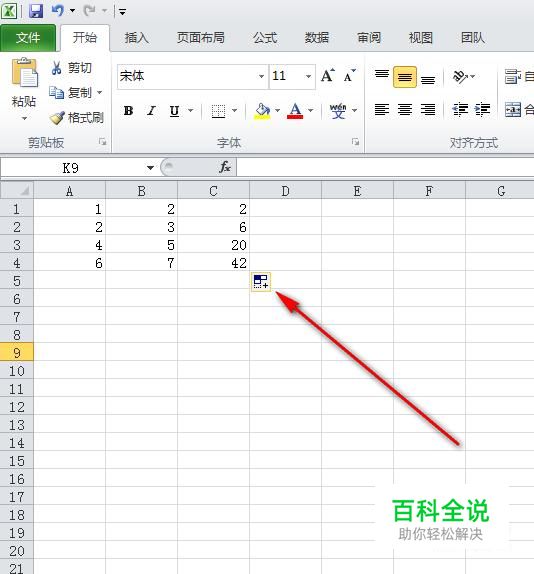Screen dimensions: 534x574
Task: Select cell C4 containing 42
Action: coord(214,263)
